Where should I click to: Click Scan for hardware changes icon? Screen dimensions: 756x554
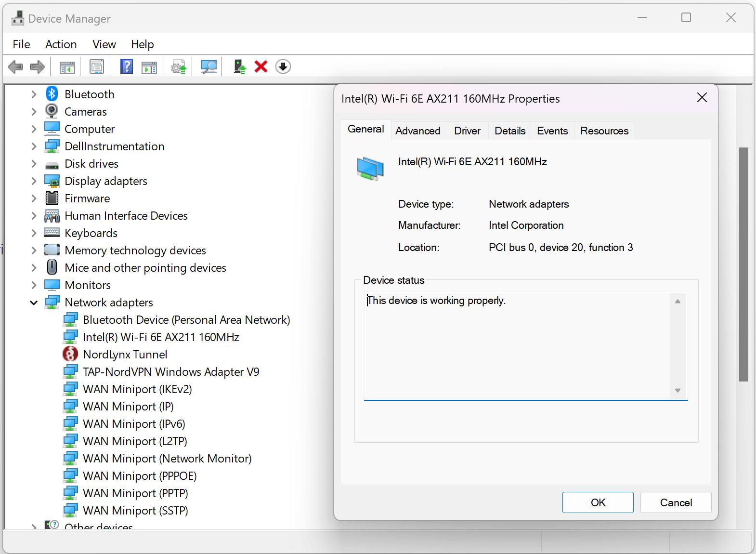click(209, 66)
